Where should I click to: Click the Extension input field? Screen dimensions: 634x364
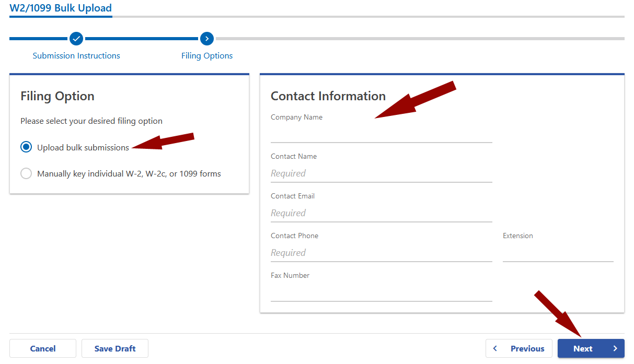pos(558,253)
